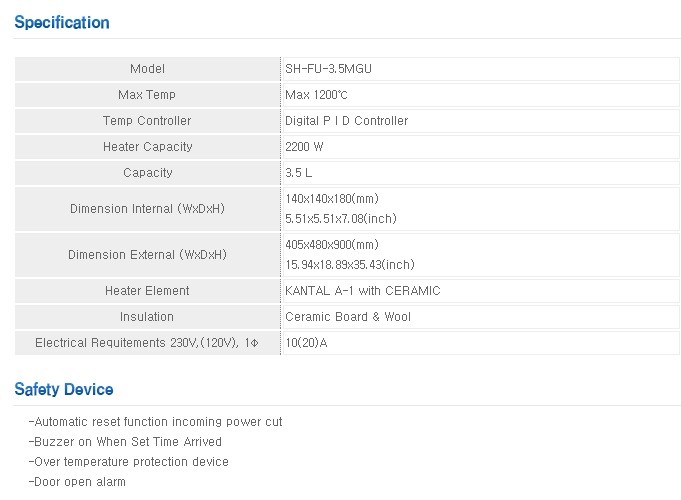This screenshot has width=681, height=500.
Task: Click the Safety Device heading
Action: [64, 389]
